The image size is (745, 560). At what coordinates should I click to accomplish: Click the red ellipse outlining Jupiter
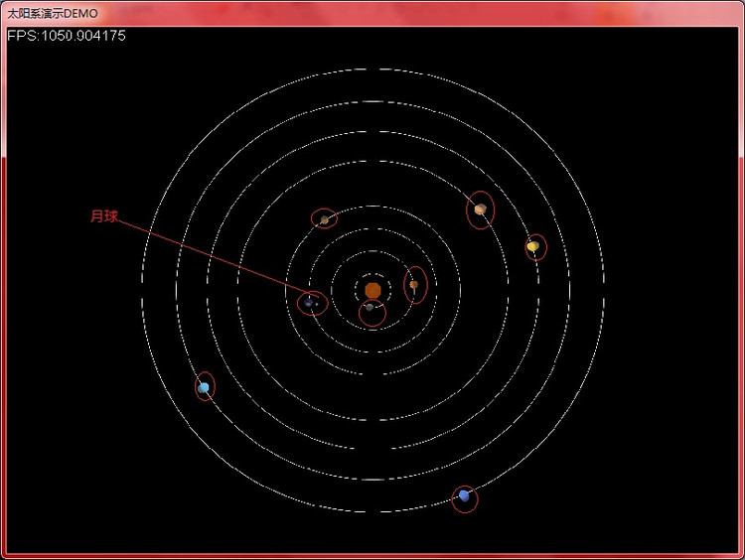pyautogui.click(x=469, y=211)
